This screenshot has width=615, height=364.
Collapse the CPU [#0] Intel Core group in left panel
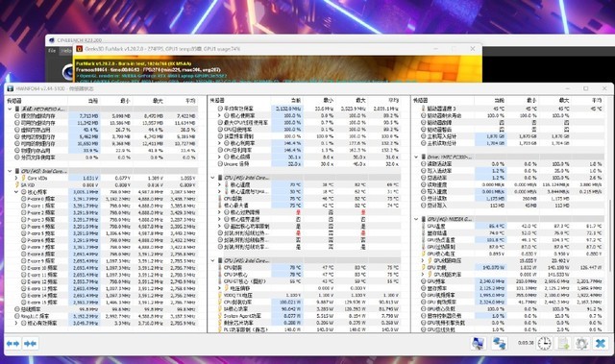point(11,171)
